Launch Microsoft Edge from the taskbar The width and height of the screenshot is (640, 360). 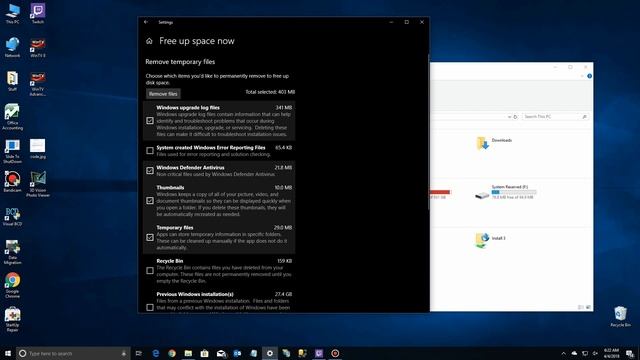(x=156, y=353)
